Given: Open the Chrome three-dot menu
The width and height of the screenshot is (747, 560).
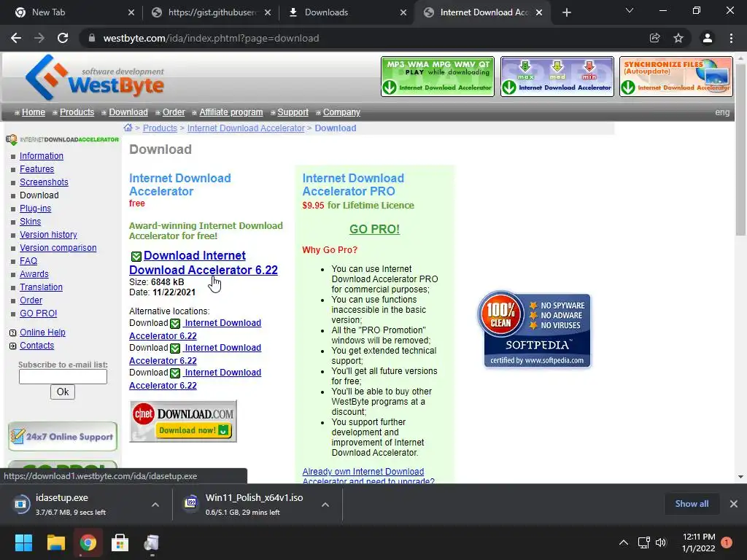Looking at the screenshot, I should click(731, 38).
